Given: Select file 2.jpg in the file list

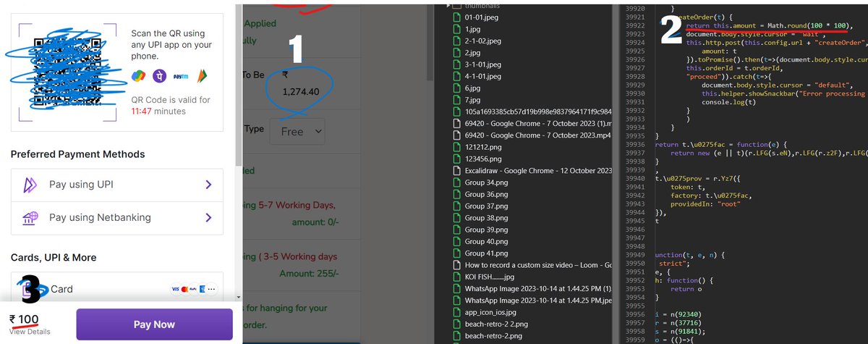Looking at the screenshot, I should (x=472, y=53).
